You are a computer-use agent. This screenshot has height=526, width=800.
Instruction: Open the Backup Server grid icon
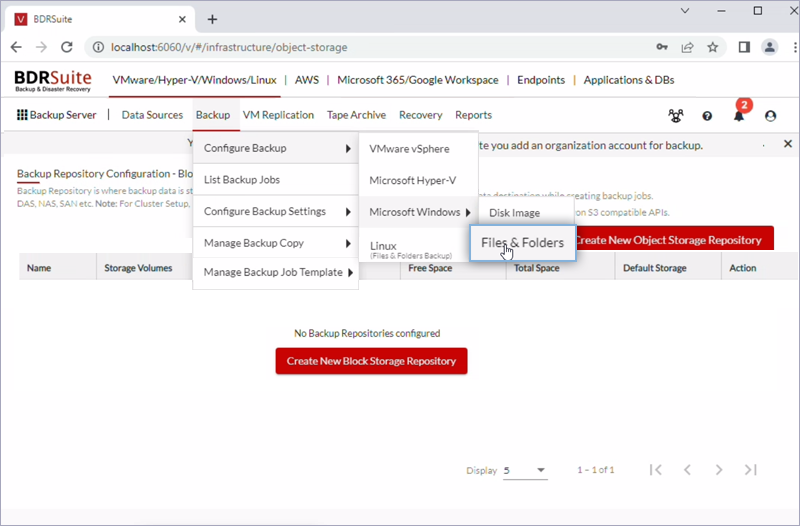point(22,115)
